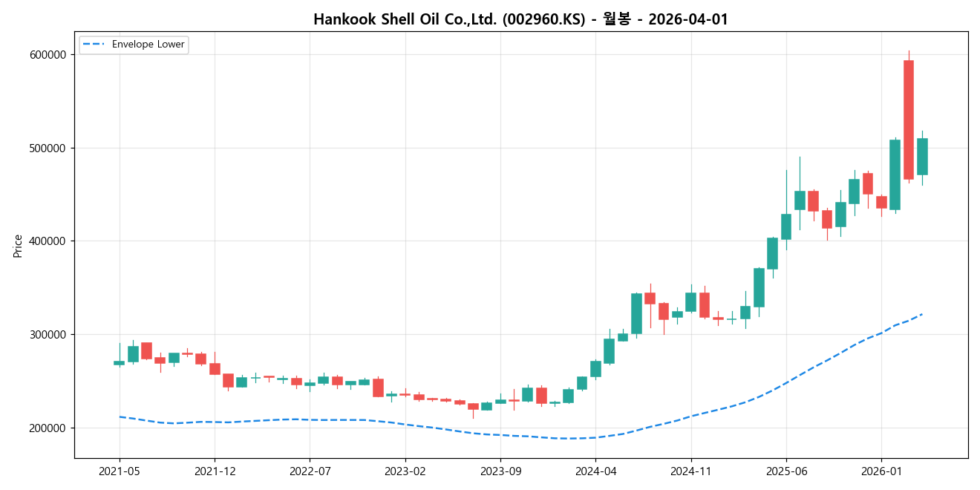Click the 2021-05 x-axis label
980x490 pixels.
coord(120,471)
